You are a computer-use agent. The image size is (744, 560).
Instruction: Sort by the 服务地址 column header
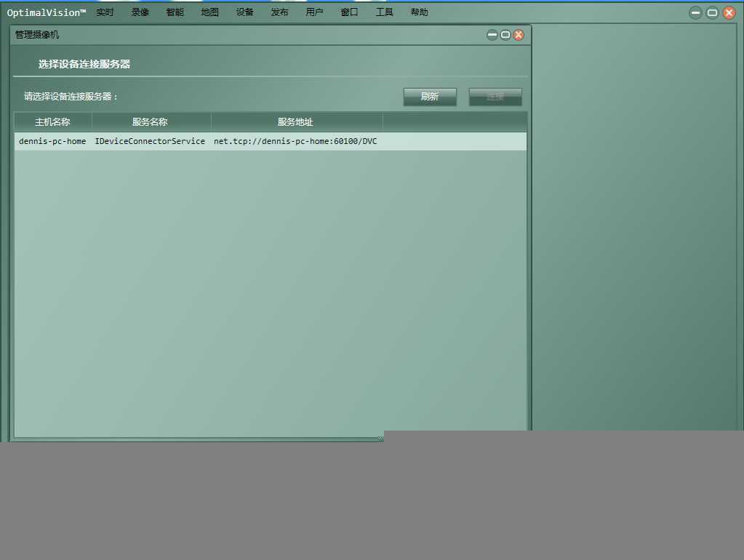297,122
